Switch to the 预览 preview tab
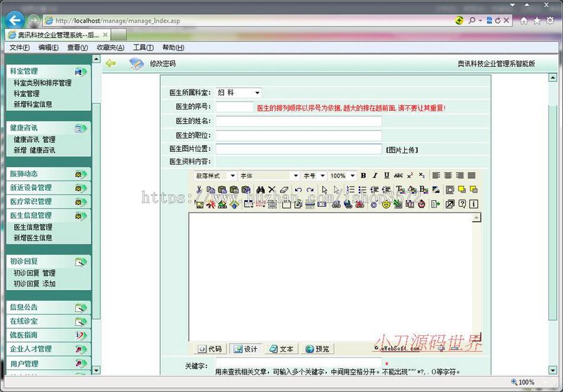563x392 pixels. [x=318, y=348]
